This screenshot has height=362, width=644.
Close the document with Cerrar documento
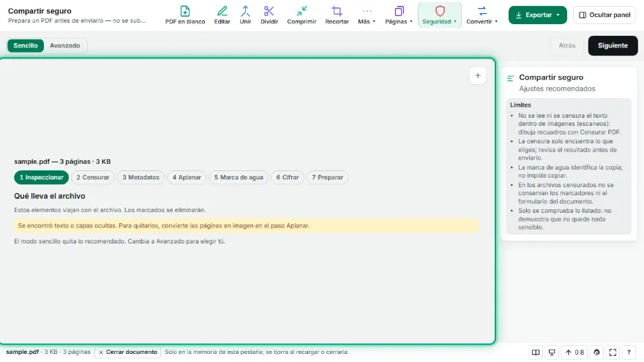point(128,352)
